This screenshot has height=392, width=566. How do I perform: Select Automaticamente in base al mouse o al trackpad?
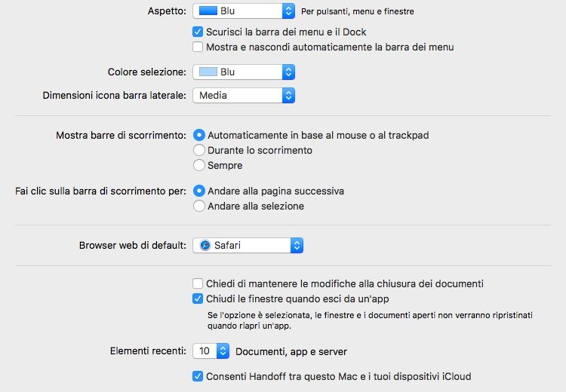click(x=199, y=136)
